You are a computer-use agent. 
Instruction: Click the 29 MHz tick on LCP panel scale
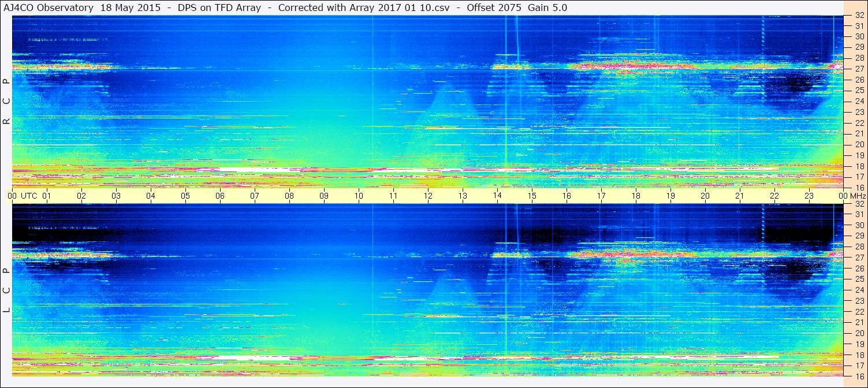(859, 236)
